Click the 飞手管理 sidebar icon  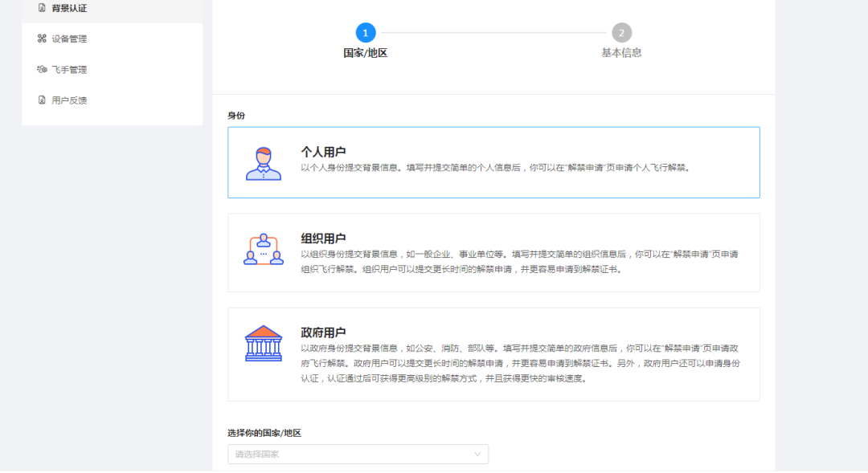pos(42,69)
